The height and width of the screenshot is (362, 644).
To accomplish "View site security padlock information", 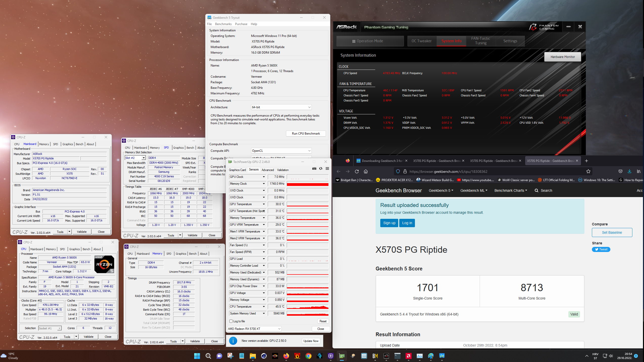I will pyautogui.click(x=405, y=172).
